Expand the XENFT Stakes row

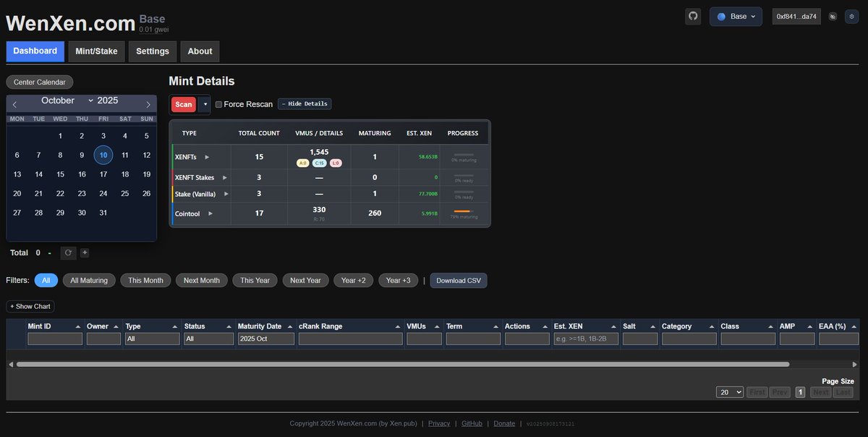click(224, 177)
